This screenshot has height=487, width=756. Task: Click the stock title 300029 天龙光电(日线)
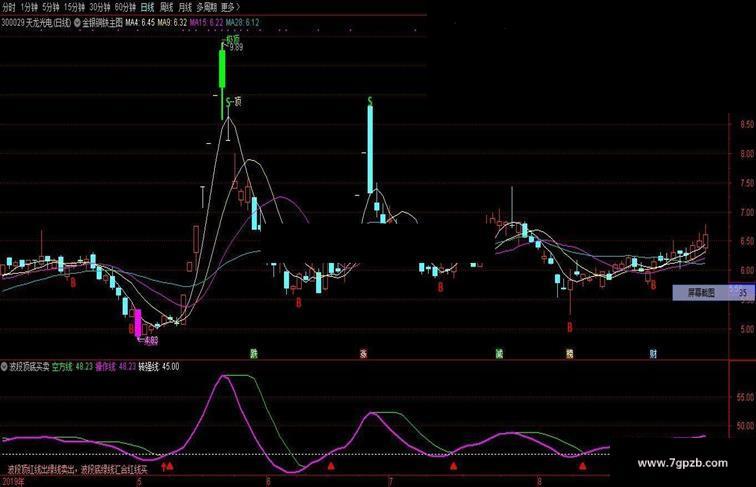(x=36, y=22)
